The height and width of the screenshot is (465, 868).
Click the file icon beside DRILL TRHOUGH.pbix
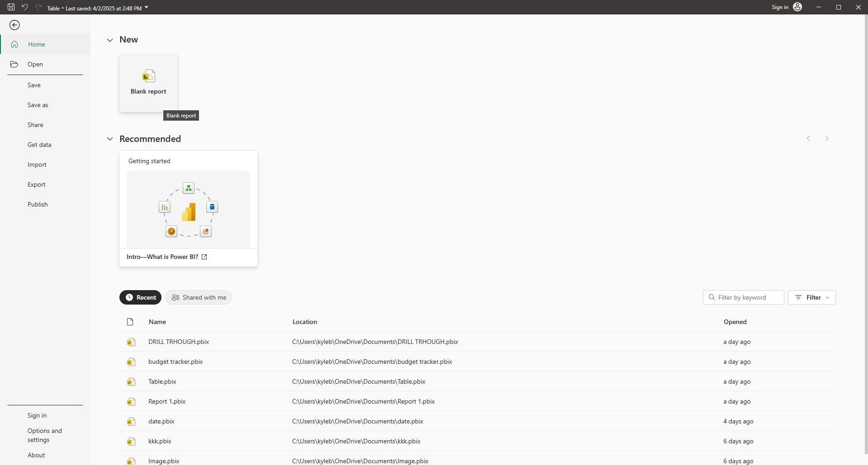pyautogui.click(x=131, y=342)
